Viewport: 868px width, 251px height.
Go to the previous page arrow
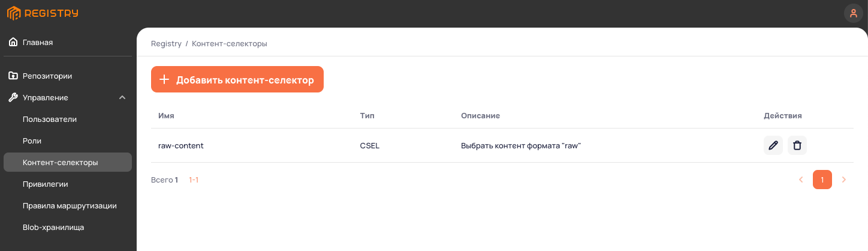click(x=801, y=180)
